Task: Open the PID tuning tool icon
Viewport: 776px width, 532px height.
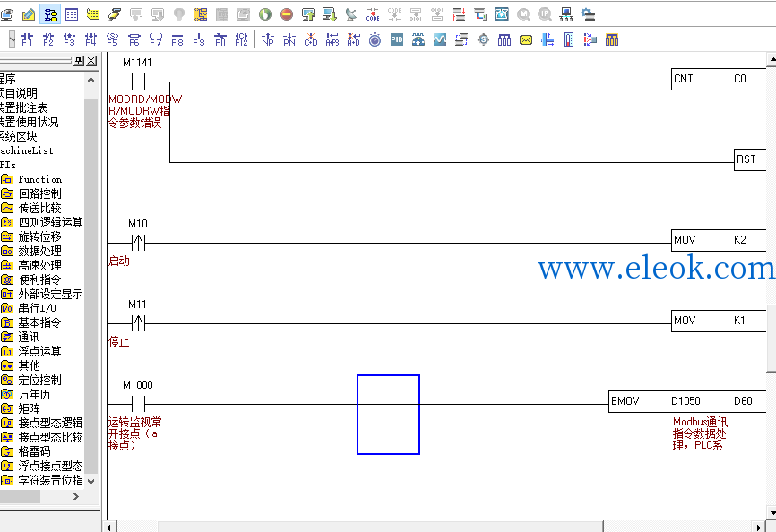Action: pos(397,39)
